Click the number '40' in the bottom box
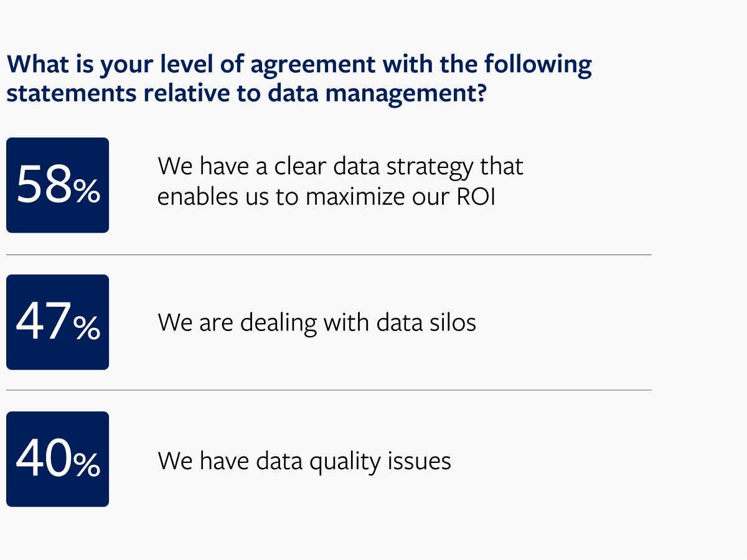The image size is (747, 560). coord(44,459)
